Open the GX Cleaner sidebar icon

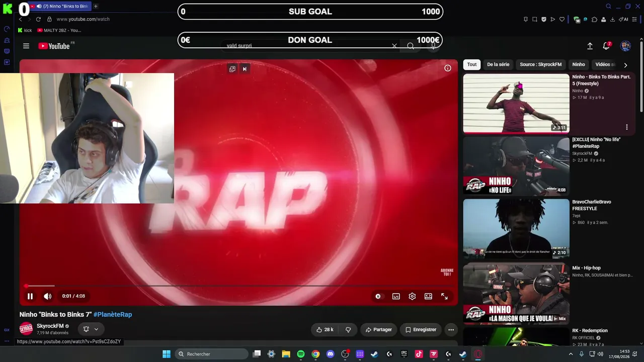tap(7, 40)
